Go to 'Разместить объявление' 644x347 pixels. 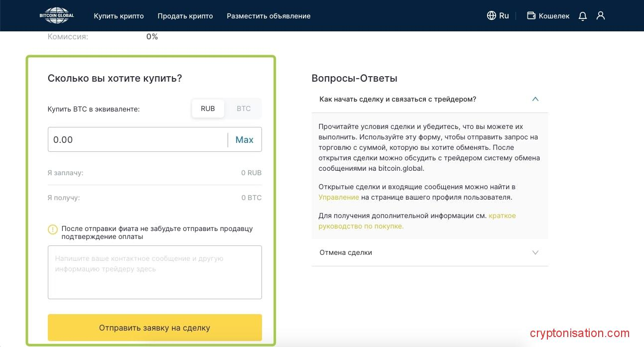pos(268,16)
